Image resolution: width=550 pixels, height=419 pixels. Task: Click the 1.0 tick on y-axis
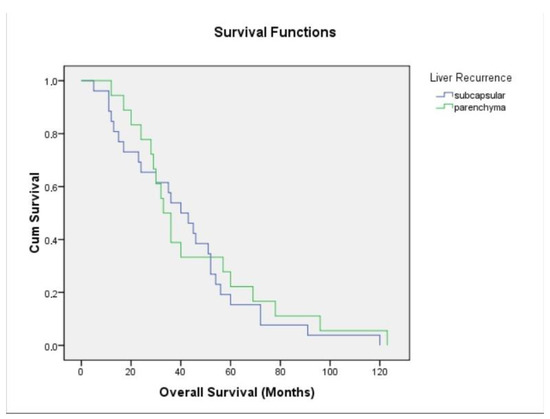(x=51, y=81)
